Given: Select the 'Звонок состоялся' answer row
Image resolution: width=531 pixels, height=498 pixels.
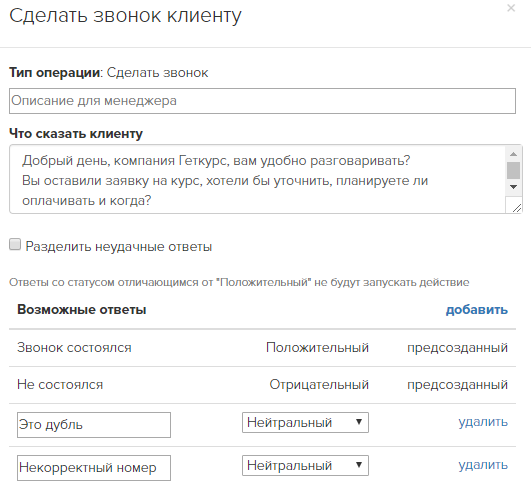Looking at the screenshot, I should coord(262,348).
